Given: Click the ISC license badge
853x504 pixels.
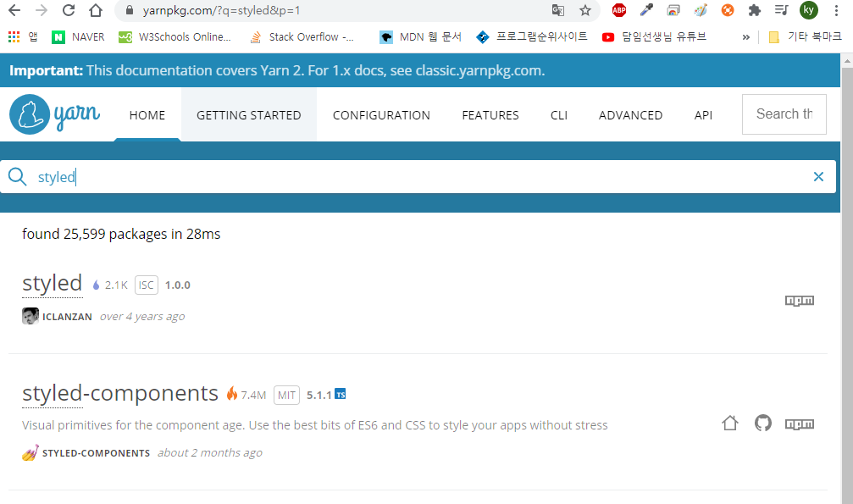Looking at the screenshot, I should 147,285.
